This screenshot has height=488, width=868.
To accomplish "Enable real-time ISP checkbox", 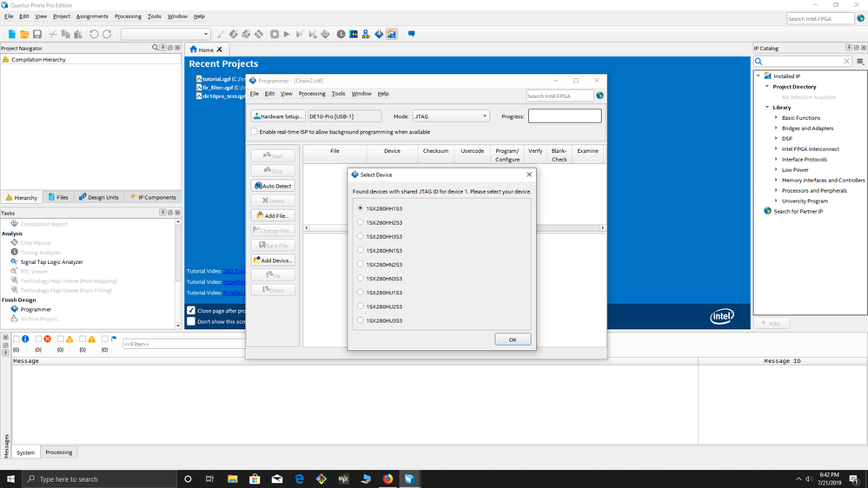I will coord(255,132).
